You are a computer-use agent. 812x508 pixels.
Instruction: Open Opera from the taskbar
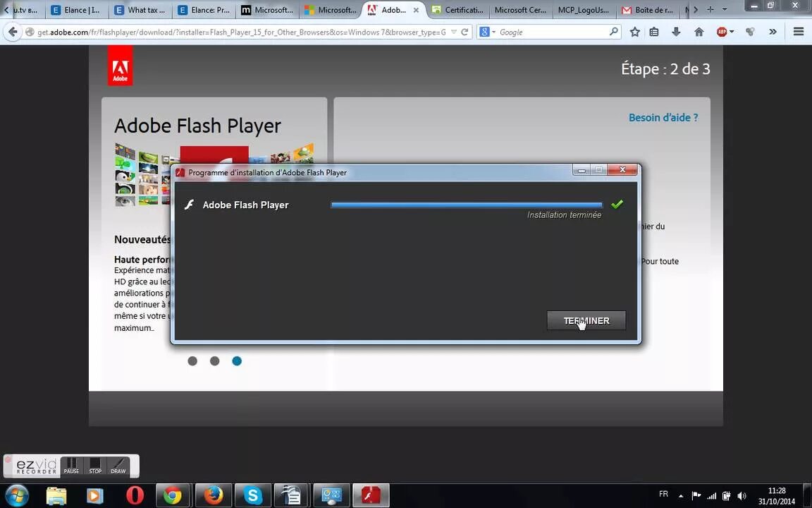coord(135,495)
